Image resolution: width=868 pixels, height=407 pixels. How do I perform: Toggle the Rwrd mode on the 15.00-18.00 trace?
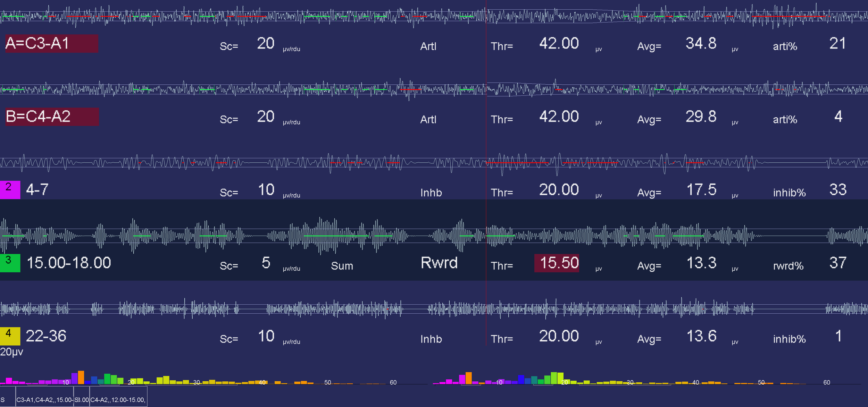[x=439, y=263]
